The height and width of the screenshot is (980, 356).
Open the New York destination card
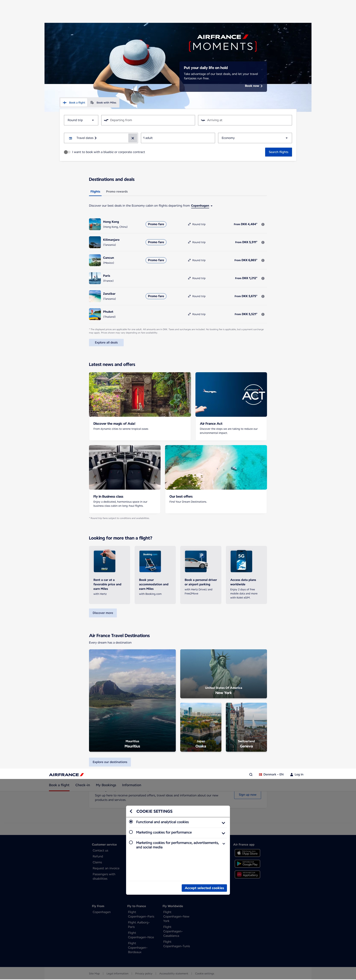[x=224, y=674]
